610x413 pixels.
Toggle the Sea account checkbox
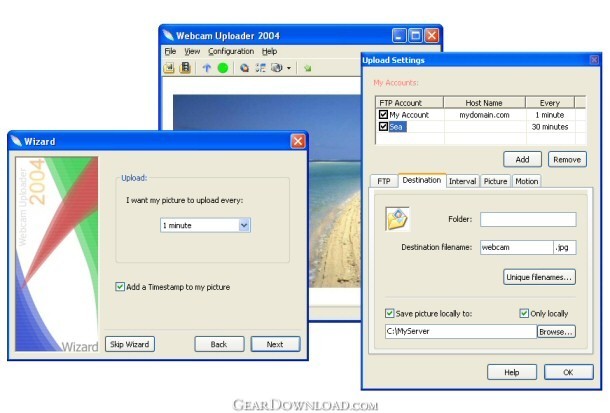point(383,126)
